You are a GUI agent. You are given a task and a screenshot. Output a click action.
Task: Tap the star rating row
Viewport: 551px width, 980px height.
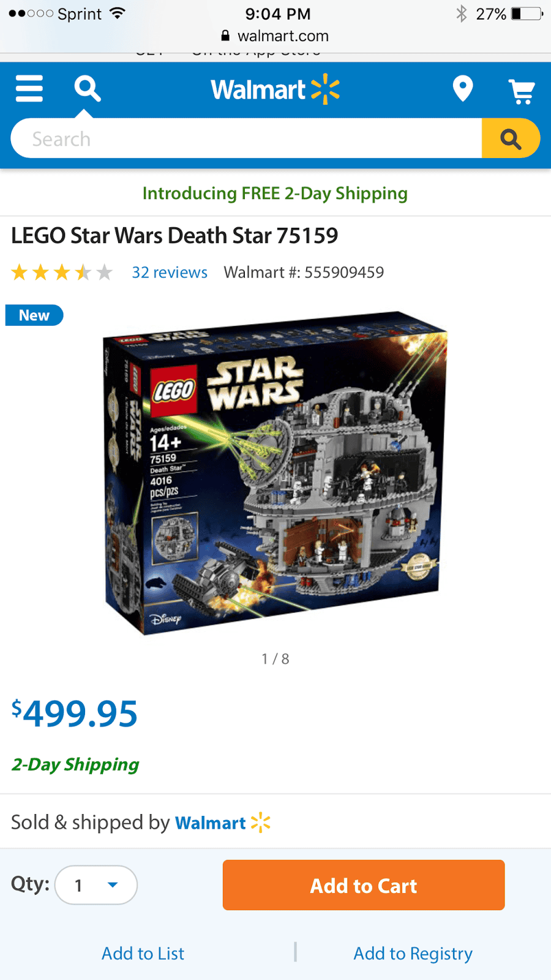(62, 272)
